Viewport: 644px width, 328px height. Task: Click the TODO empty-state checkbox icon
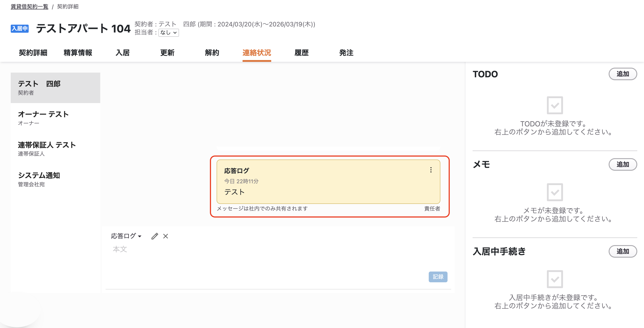tap(555, 105)
